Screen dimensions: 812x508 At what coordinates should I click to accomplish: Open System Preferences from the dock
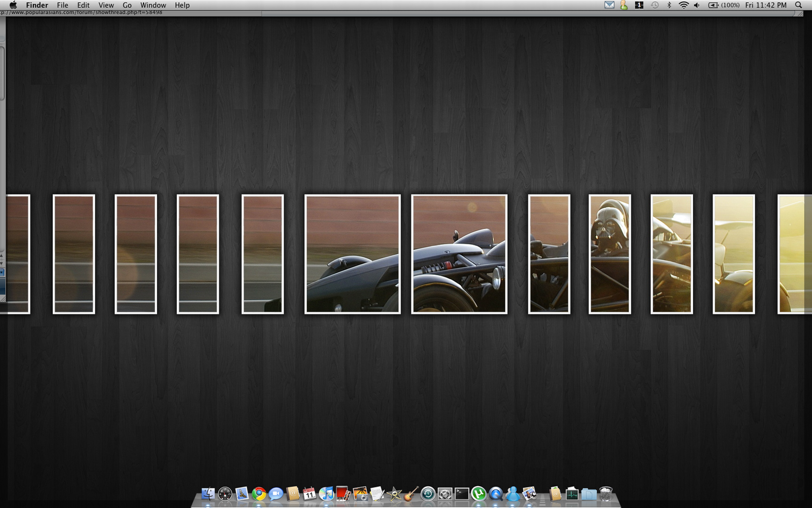(x=445, y=493)
